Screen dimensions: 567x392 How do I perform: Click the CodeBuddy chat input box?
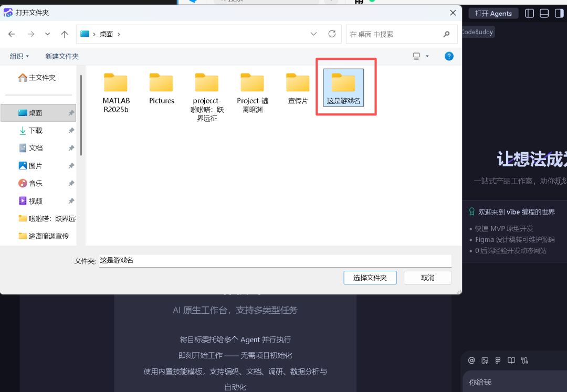(515, 382)
